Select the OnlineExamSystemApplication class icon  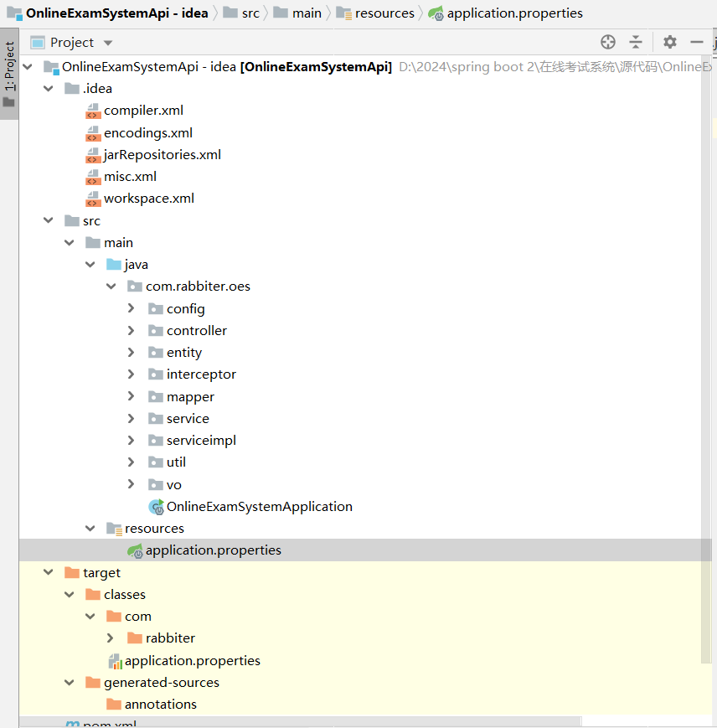pos(157,507)
